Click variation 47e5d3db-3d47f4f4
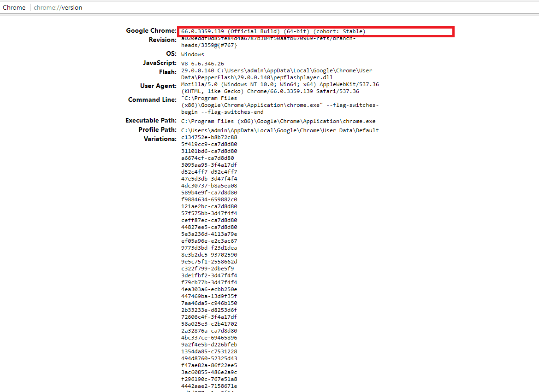 click(209, 179)
